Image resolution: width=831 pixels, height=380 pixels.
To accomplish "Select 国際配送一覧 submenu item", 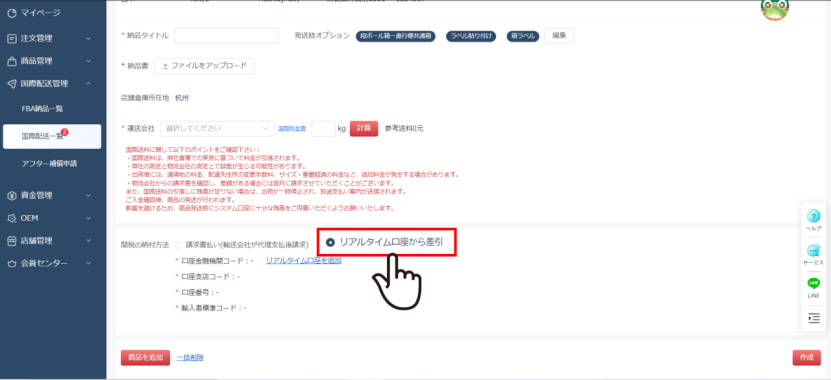I will point(52,136).
